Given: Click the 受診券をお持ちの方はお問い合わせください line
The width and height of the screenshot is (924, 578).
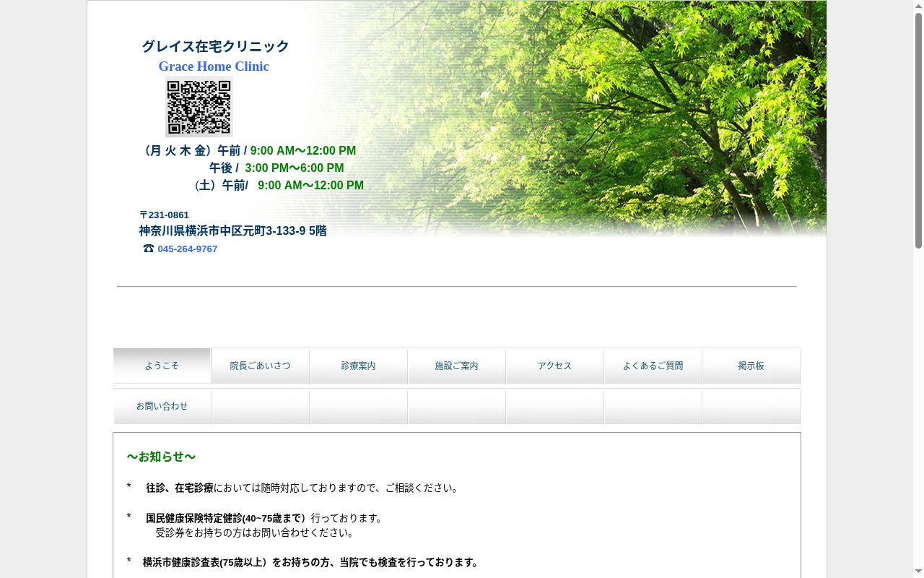Looking at the screenshot, I should click(256, 532).
